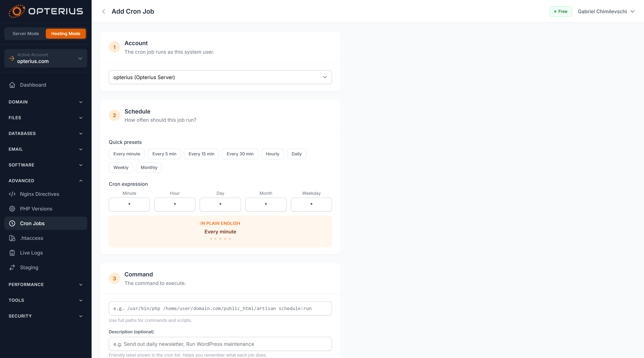The image size is (644, 358).
Task: Open Cron Jobs page
Action: click(x=46, y=223)
